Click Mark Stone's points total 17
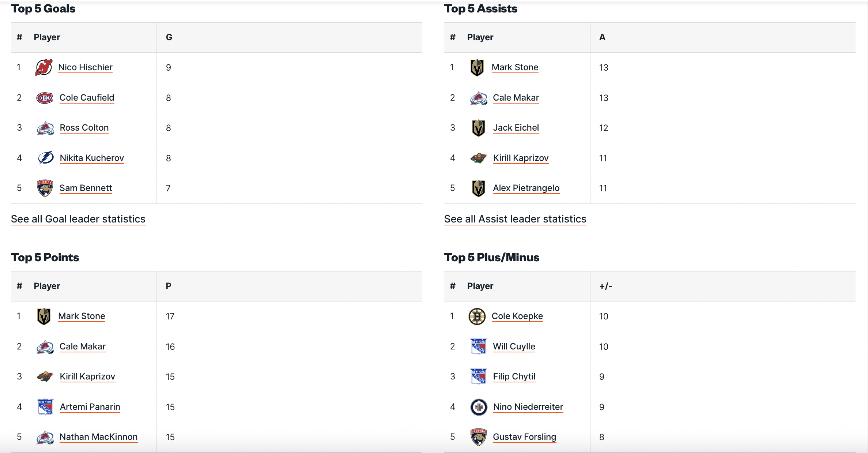Viewport: 868px width, 453px height. click(x=170, y=317)
